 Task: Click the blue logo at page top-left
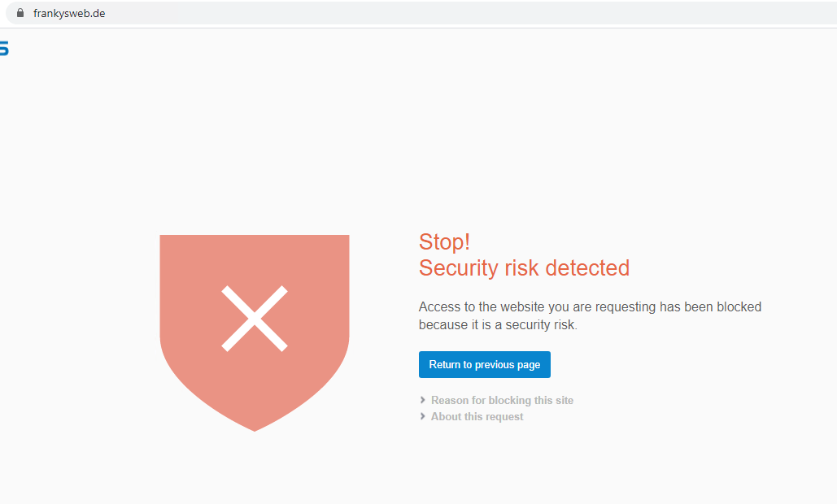(4, 48)
